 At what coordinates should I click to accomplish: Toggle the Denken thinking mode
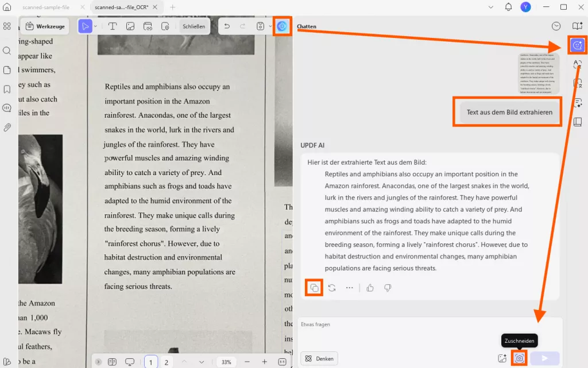pos(319,359)
